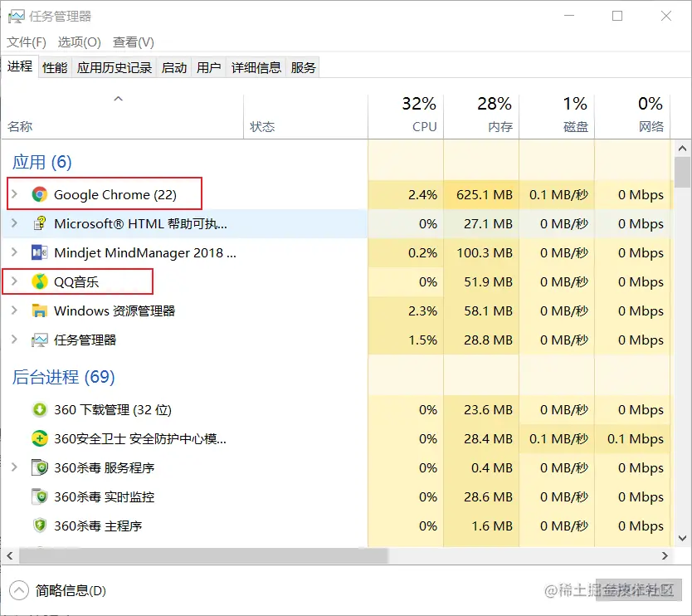Screen dimensions: 692x616
Task: Expand the Windows 资源管理器 row
Action: (x=15, y=310)
